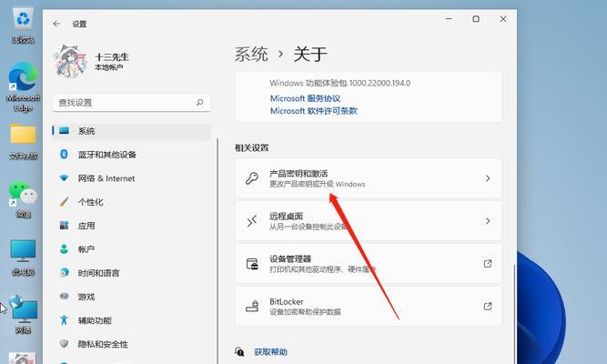Click the settings content scrollbar
Viewport: 607px width, 364px height.
pos(514,314)
